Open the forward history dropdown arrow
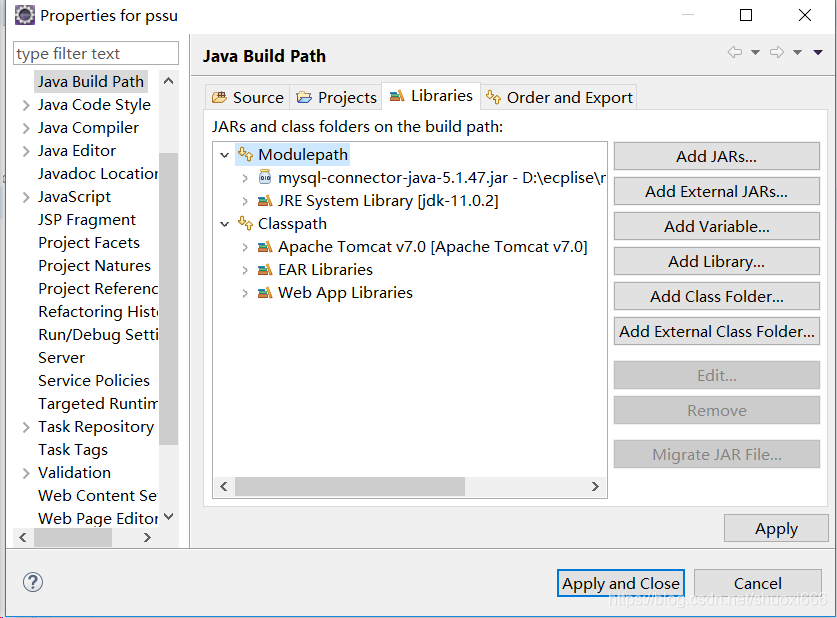The height and width of the screenshot is (618, 837). pos(797,52)
